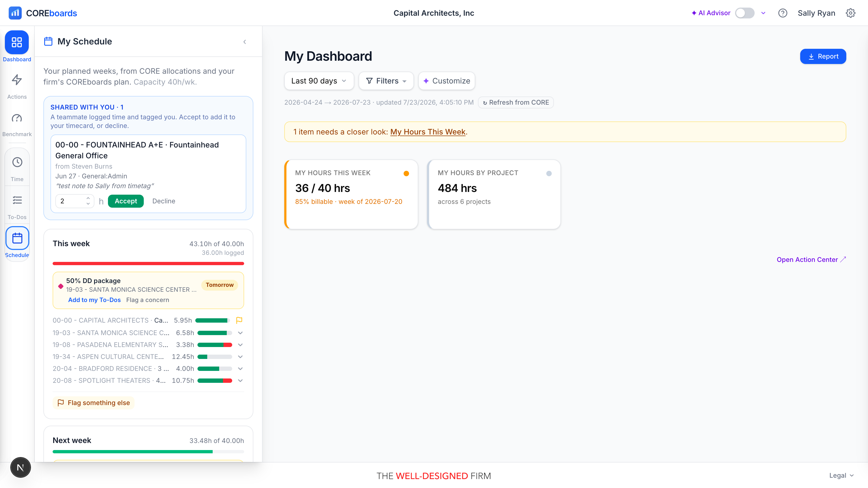
Task: Open the To-Dos list icon
Action: click(x=17, y=200)
